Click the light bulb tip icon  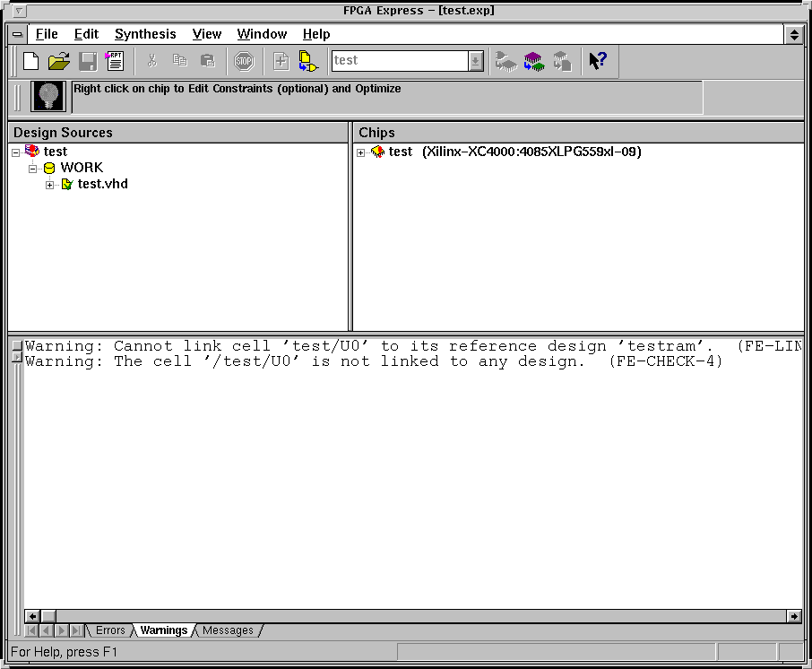48,96
